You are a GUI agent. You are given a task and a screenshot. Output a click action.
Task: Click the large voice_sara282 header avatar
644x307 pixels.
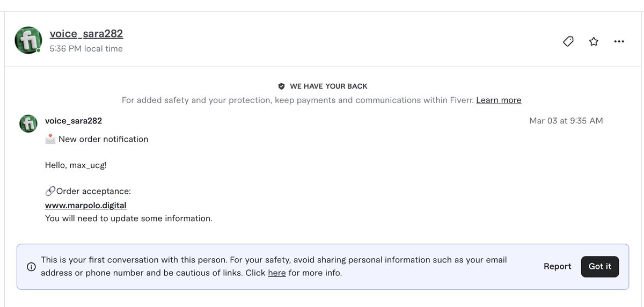click(x=28, y=40)
